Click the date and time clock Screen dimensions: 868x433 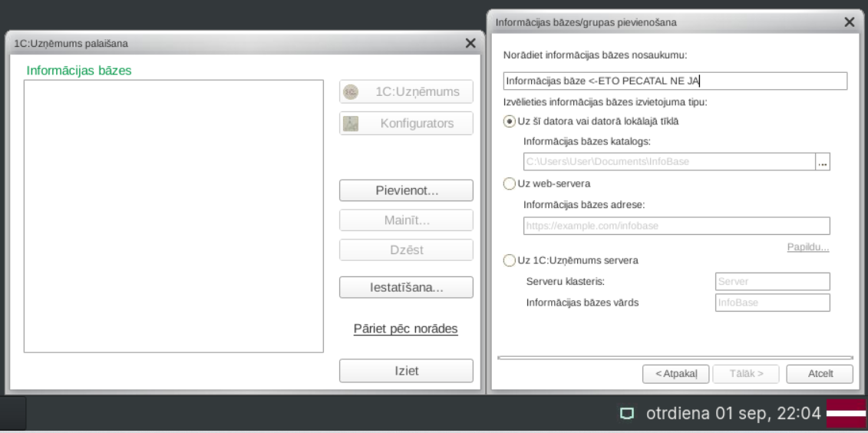(734, 413)
